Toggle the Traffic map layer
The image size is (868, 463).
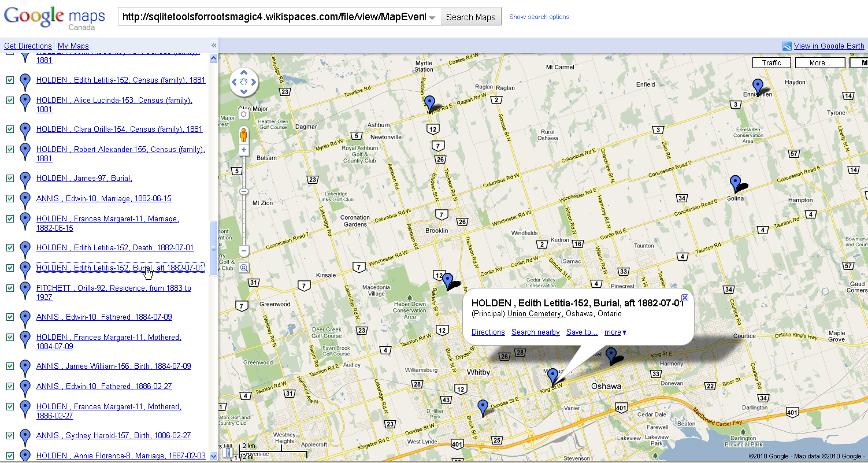(771, 63)
